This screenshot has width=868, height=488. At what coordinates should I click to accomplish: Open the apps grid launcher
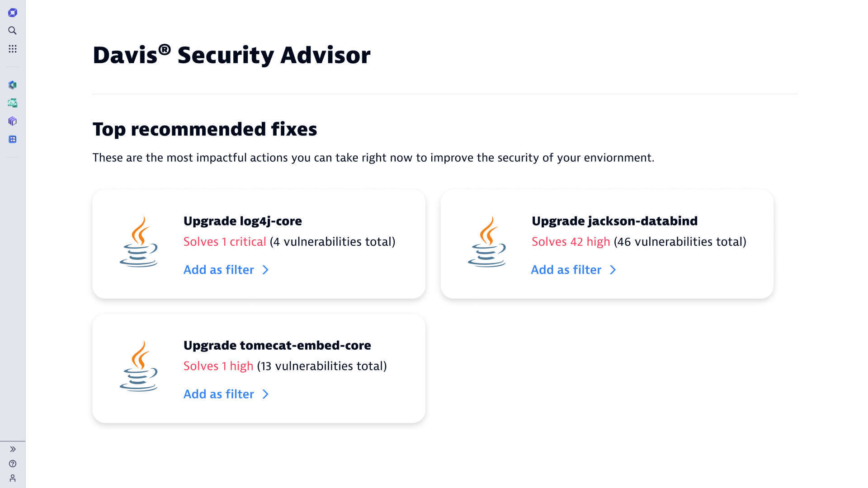click(13, 49)
